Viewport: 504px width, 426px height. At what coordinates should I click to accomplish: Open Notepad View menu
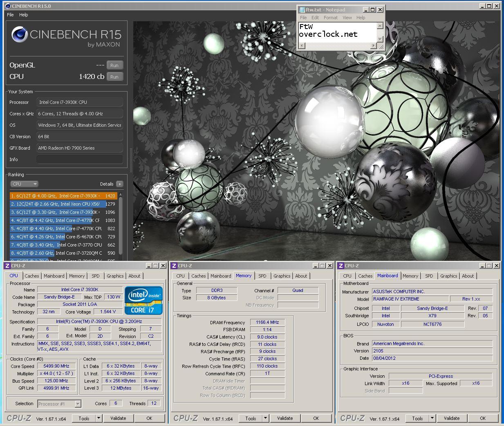click(x=347, y=18)
